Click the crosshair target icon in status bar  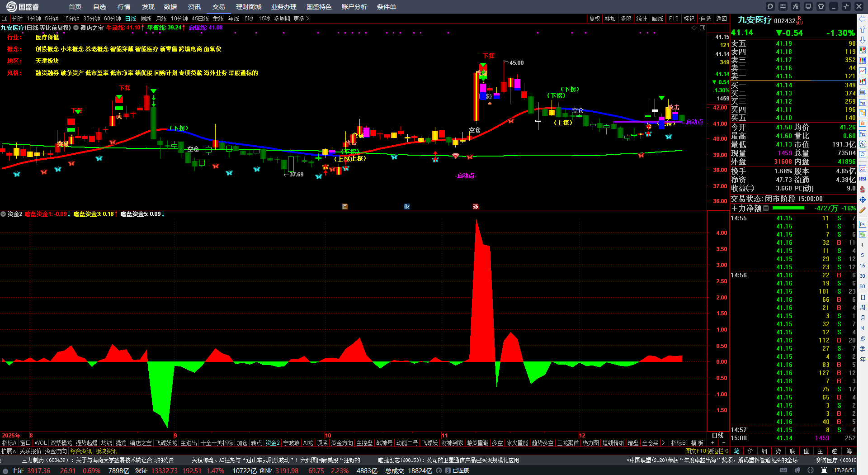[x=811, y=470]
